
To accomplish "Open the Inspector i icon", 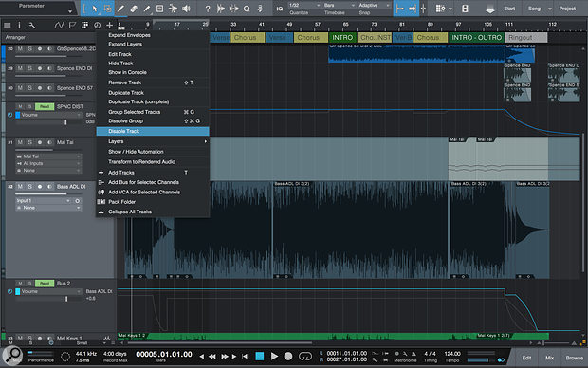I will [x=19, y=25].
